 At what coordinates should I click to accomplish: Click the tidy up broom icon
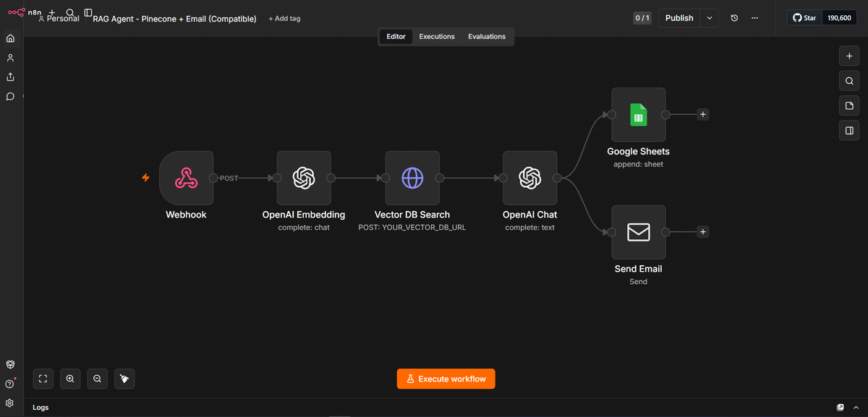click(124, 379)
